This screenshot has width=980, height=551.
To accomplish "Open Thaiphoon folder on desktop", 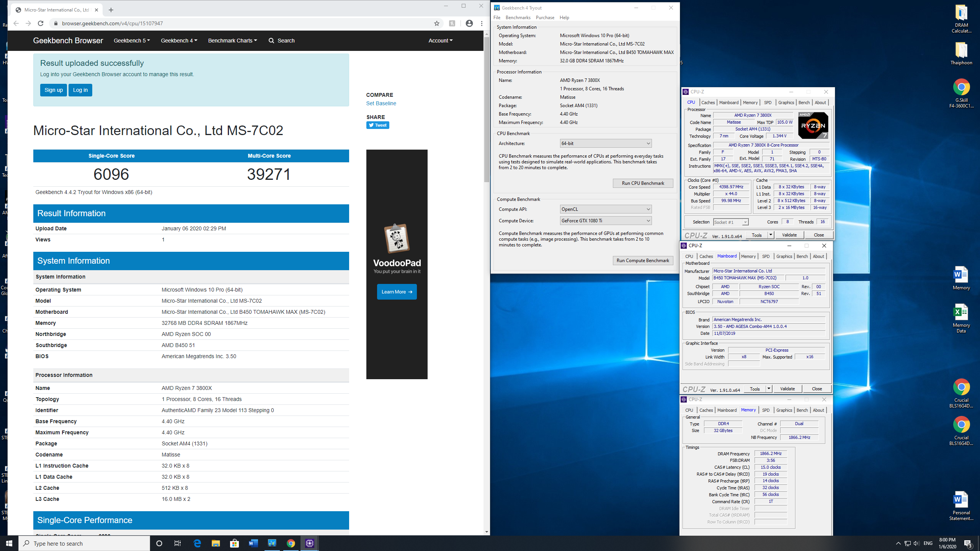I will click(961, 54).
